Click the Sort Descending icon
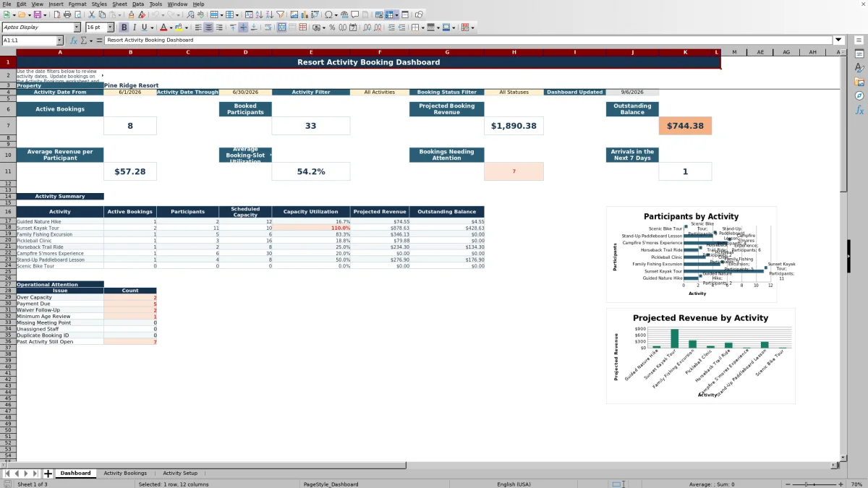The height and width of the screenshot is (488, 868). [269, 14]
